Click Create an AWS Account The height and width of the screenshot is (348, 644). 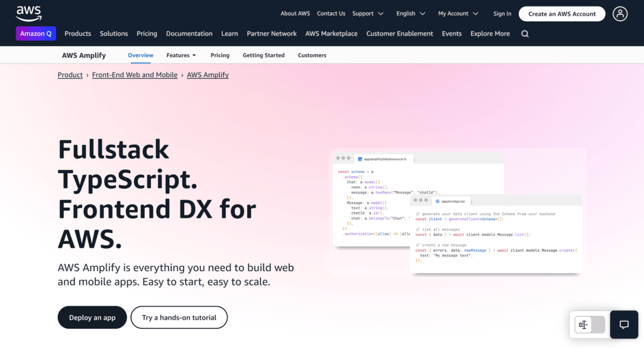click(x=561, y=14)
